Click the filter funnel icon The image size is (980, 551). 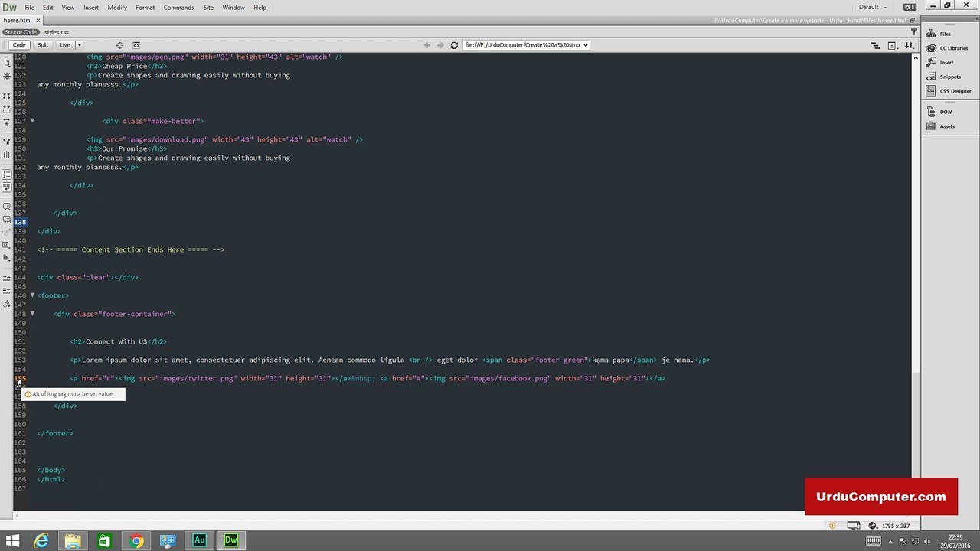coord(913,32)
